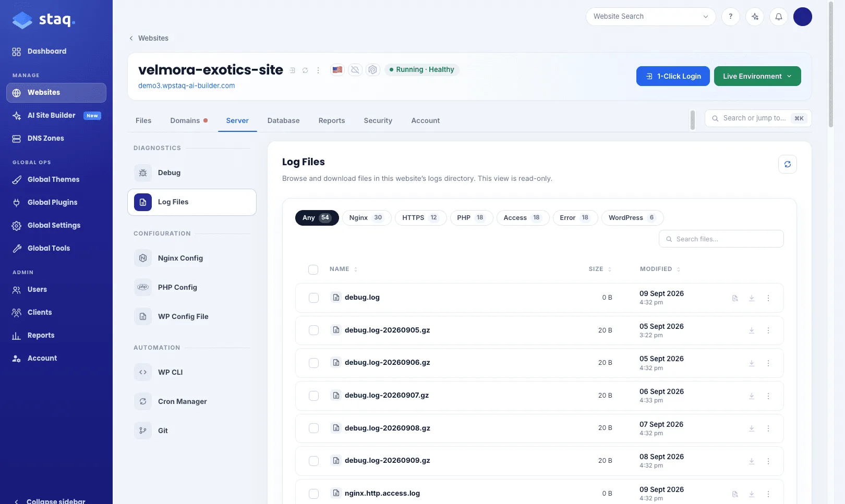Screen dimensions: 845x504
Task: Open site options three-dot menu near title
Action: click(318, 70)
